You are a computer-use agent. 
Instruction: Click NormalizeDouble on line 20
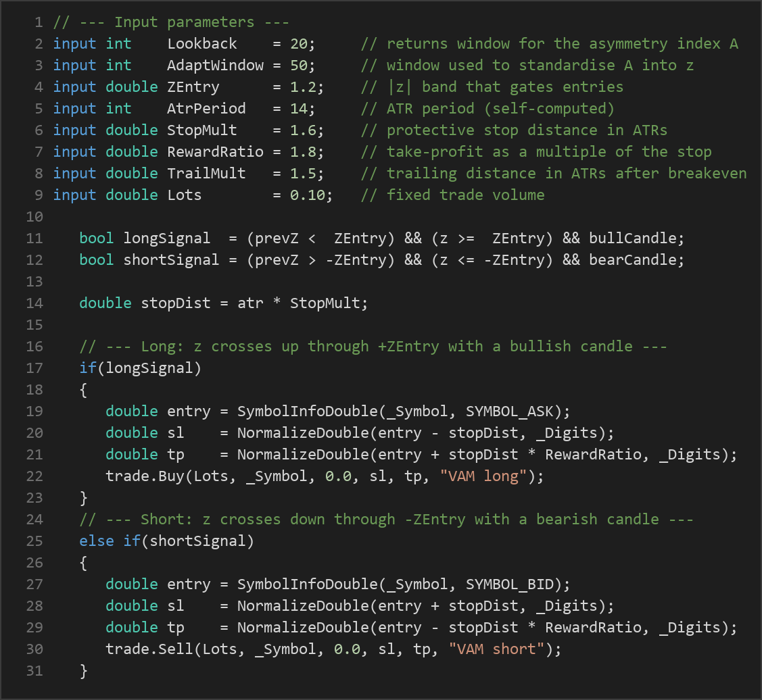click(x=303, y=433)
